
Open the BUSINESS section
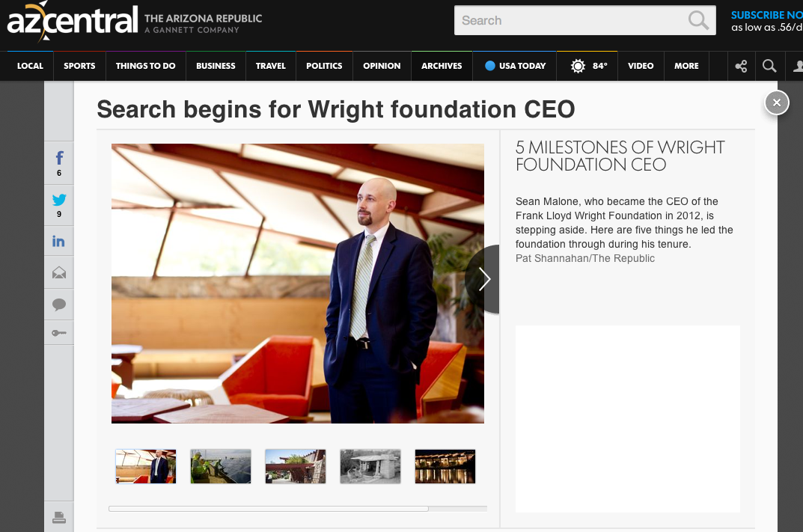point(216,66)
